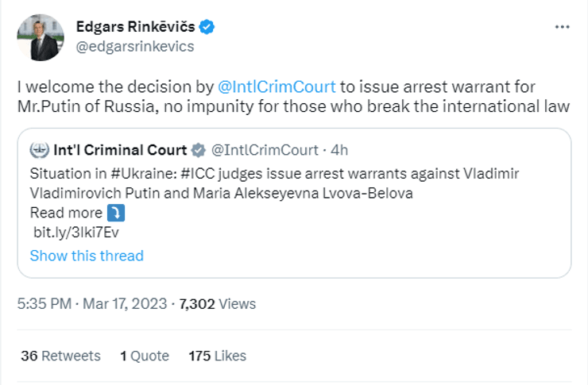Click Edgars Rinkēvičs profile avatar photo
This screenshot has height=385, width=588.
39,37
